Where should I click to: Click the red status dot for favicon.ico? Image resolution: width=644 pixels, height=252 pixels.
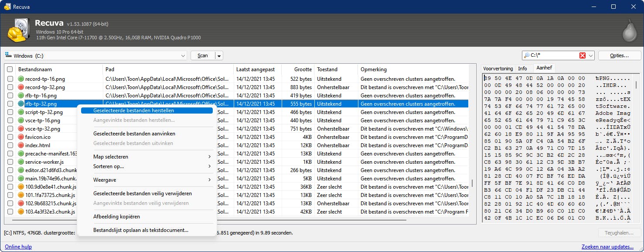point(21,137)
